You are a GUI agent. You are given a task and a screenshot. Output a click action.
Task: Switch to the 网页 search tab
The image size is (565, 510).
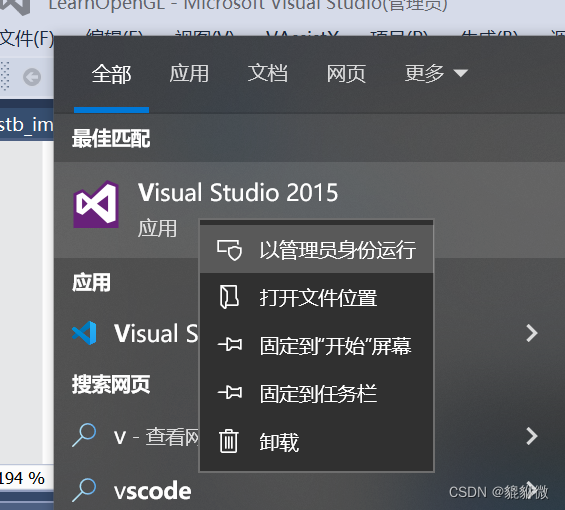(x=346, y=74)
